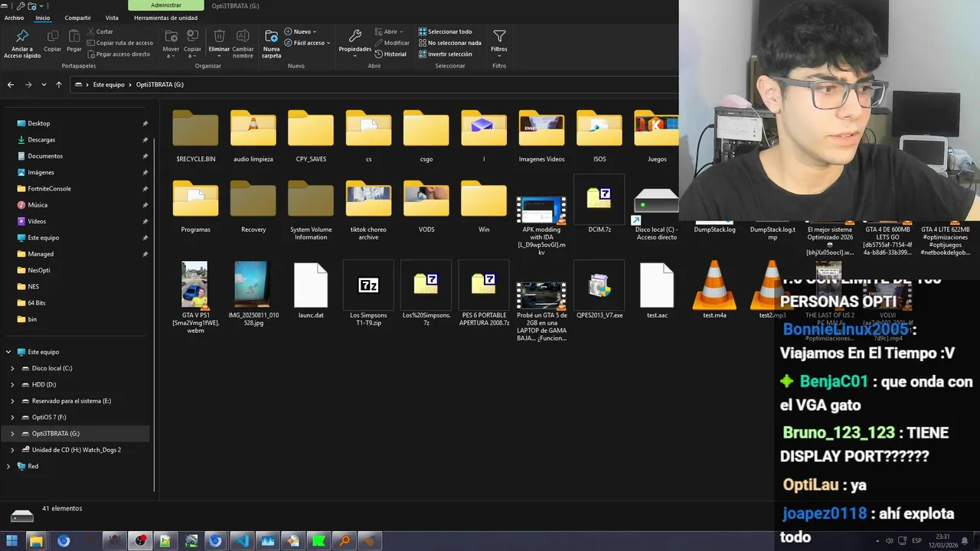
Task: Select Documentos in quick access
Action: 45,156
